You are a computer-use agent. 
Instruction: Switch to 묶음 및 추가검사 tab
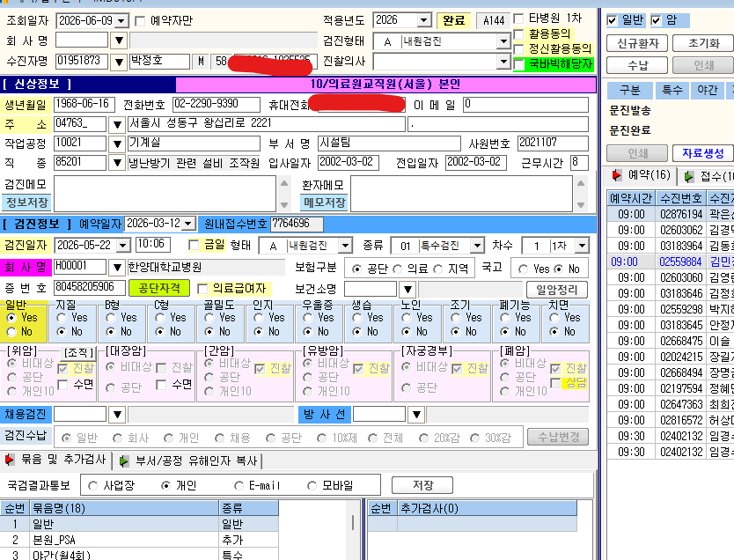click(56, 460)
